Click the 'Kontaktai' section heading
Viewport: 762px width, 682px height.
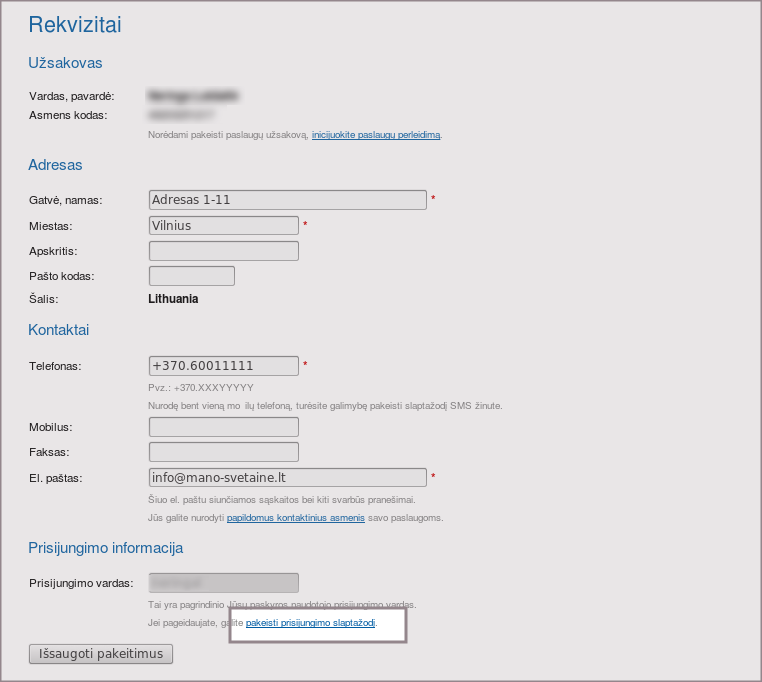coord(59,330)
